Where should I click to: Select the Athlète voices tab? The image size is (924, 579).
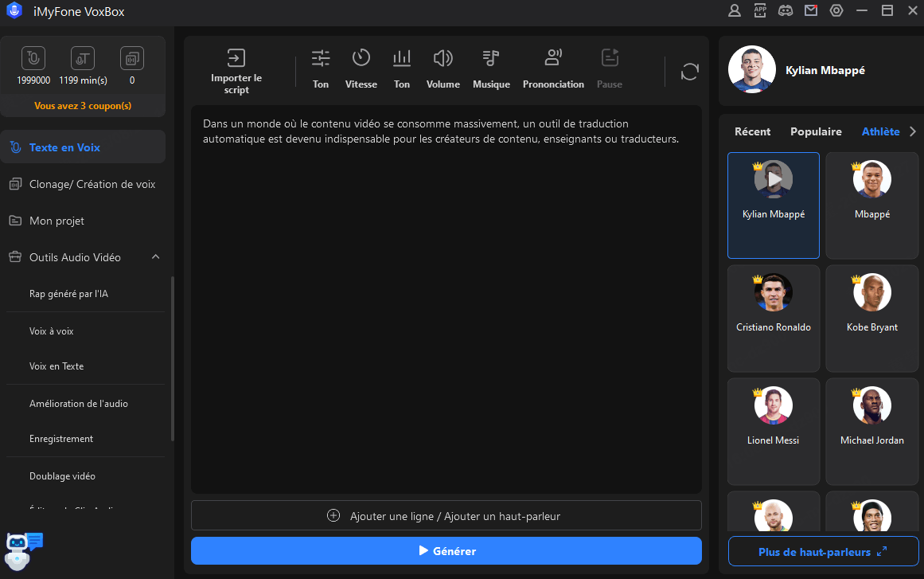point(880,131)
